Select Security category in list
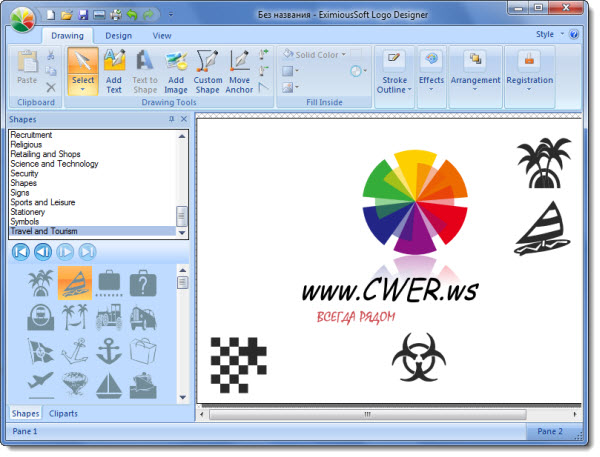600x457 pixels. tap(92, 173)
